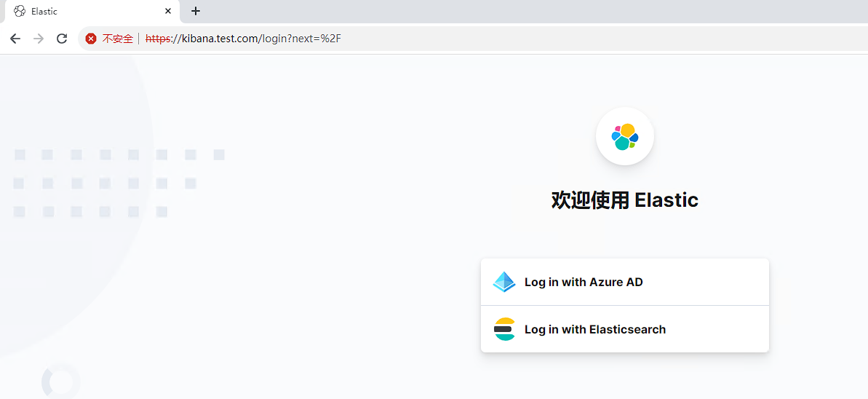Close the Elastic browser tab
This screenshot has height=399, width=868.
[168, 11]
